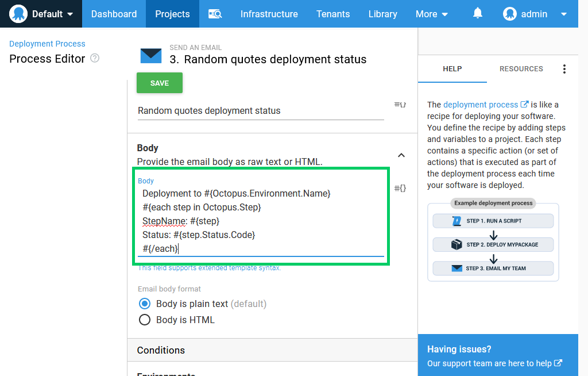588x376 pixels.
Task: Expand the More menu
Action: [x=432, y=14]
